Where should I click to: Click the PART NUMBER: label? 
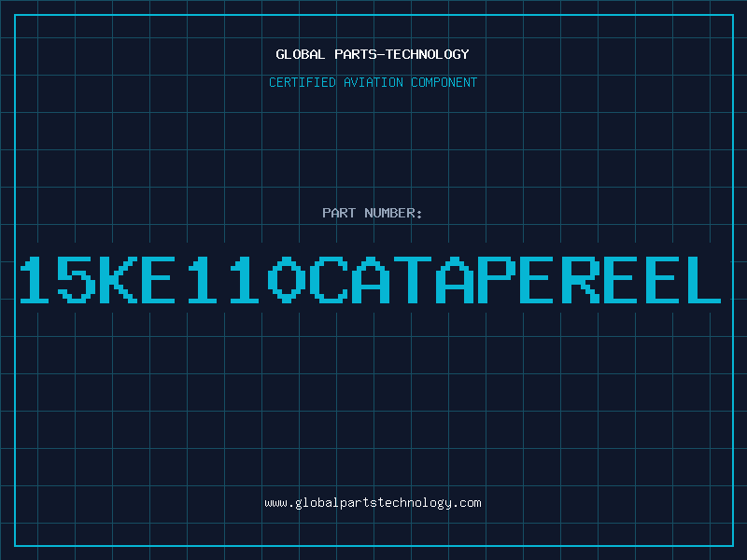[373, 213]
